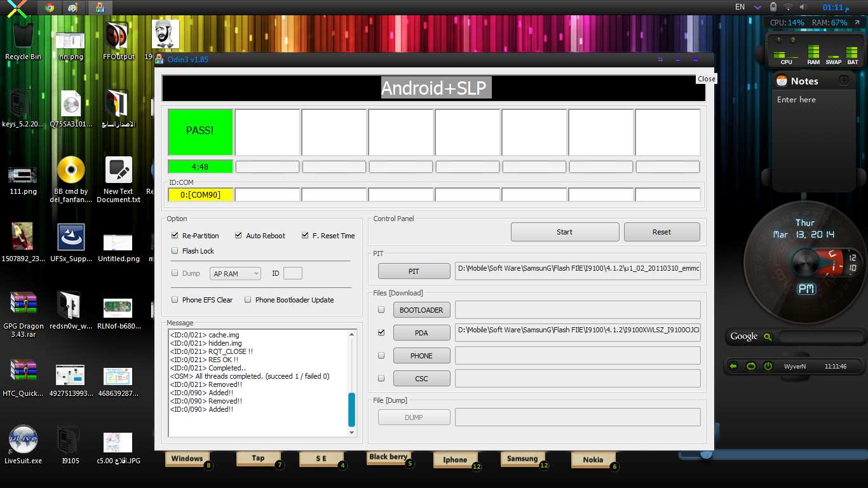The image size is (868, 488).
Task: Tick the checkbox beside BOOTLOADER
Action: point(381,310)
